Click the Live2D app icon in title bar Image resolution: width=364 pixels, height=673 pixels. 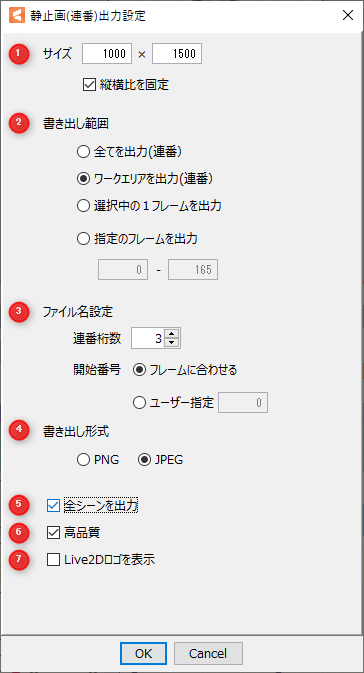point(17,16)
